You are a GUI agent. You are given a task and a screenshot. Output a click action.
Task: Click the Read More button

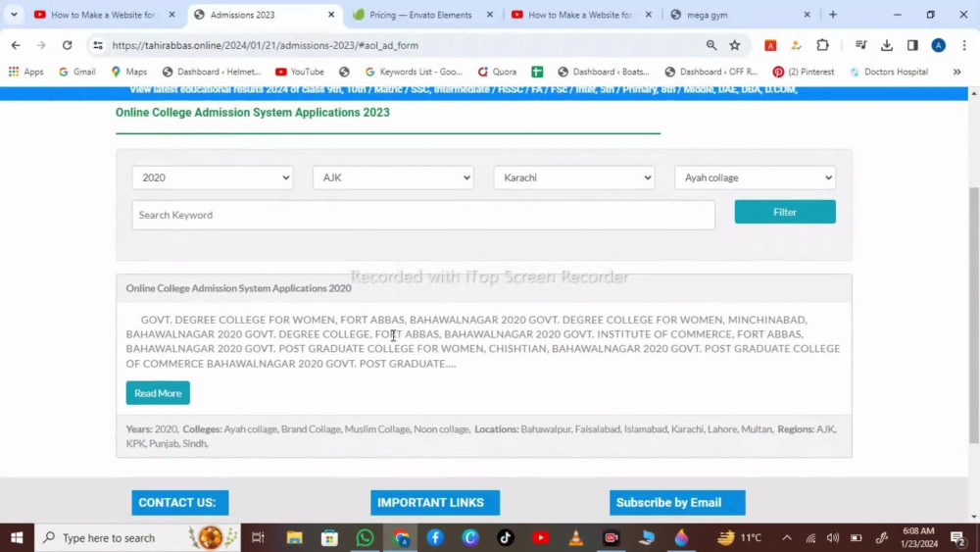(158, 393)
